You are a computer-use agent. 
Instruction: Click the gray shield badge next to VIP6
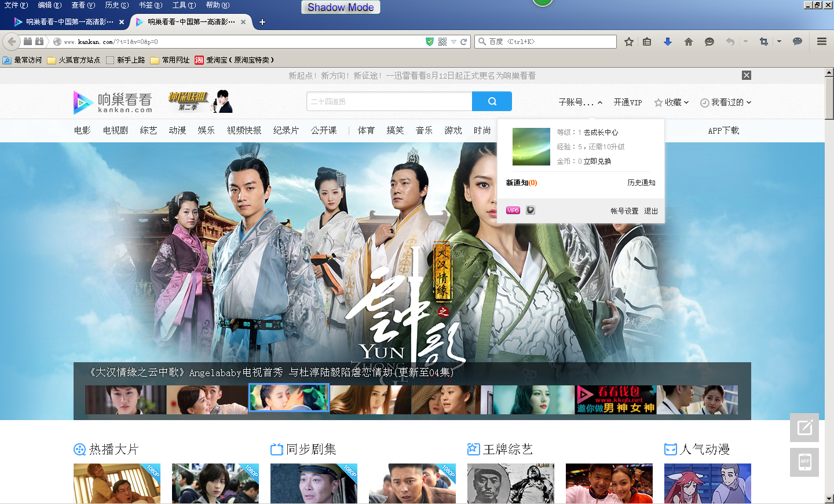point(531,211)
